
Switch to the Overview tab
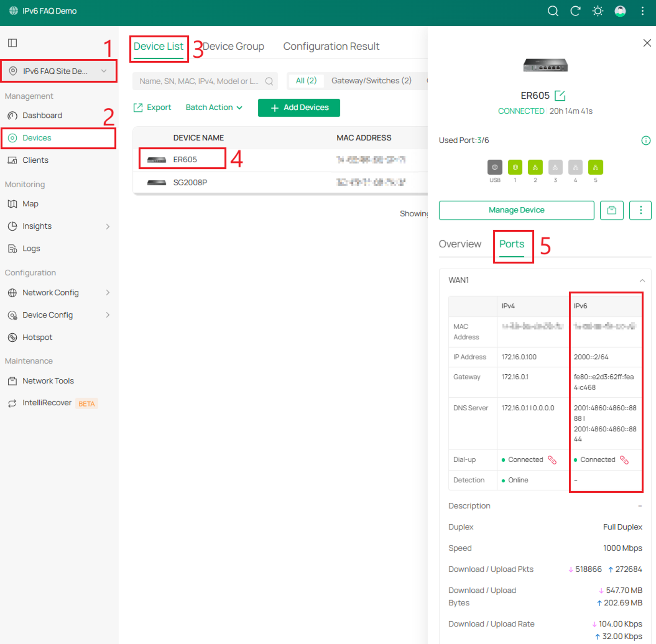click(x=460, y=244)
